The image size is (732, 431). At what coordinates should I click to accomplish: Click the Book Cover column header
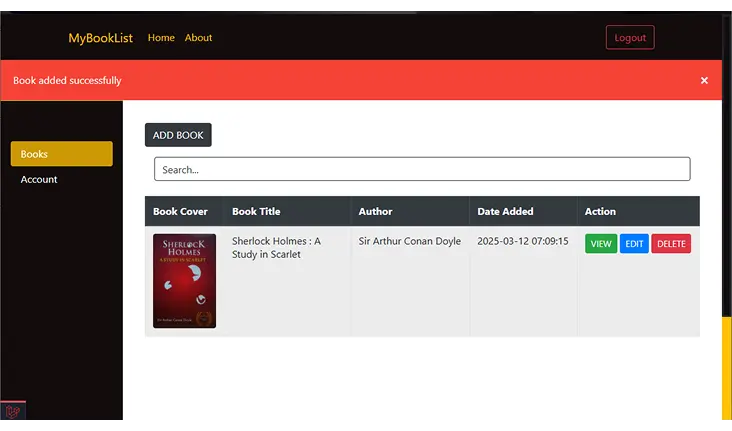pyautogui.click(x=180, y=212)
